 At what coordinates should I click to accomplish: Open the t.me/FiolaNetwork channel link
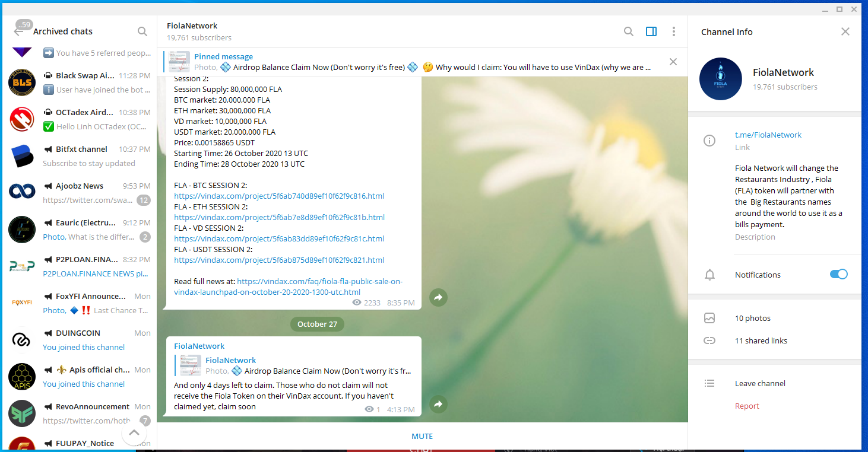coord(768,135)
